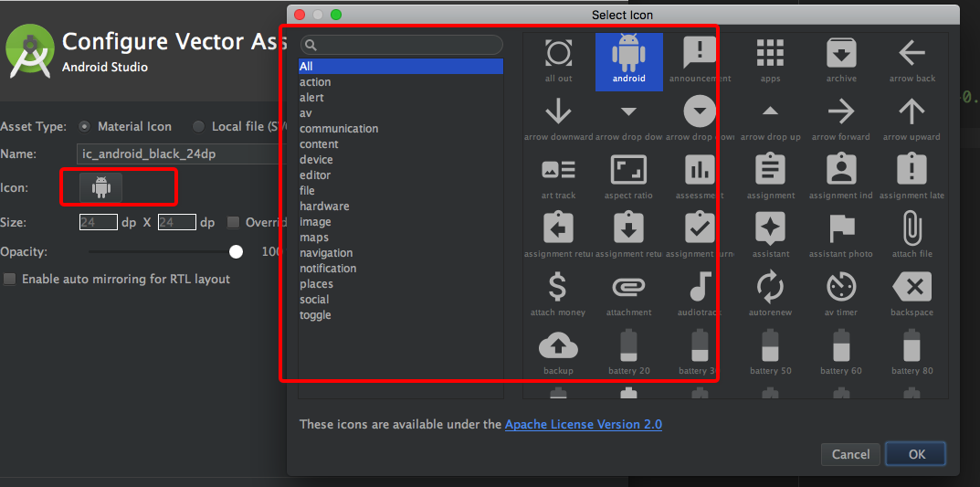Open the file icon category
The image size is (980, 487).
[x=401, y=190]
